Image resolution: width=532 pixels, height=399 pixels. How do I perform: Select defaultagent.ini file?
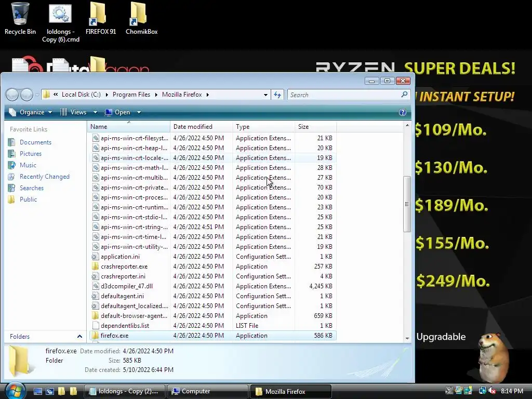point(213,296)
